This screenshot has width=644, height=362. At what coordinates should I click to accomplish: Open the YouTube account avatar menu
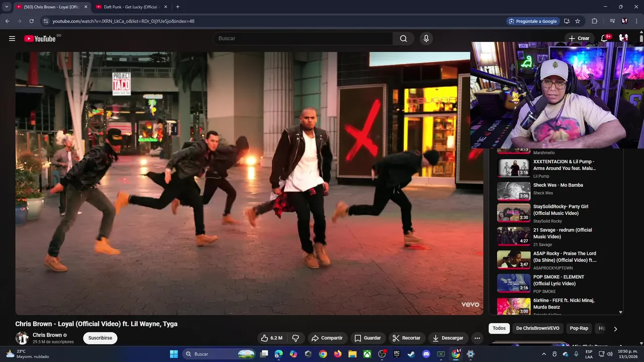[x=623, y=38]
